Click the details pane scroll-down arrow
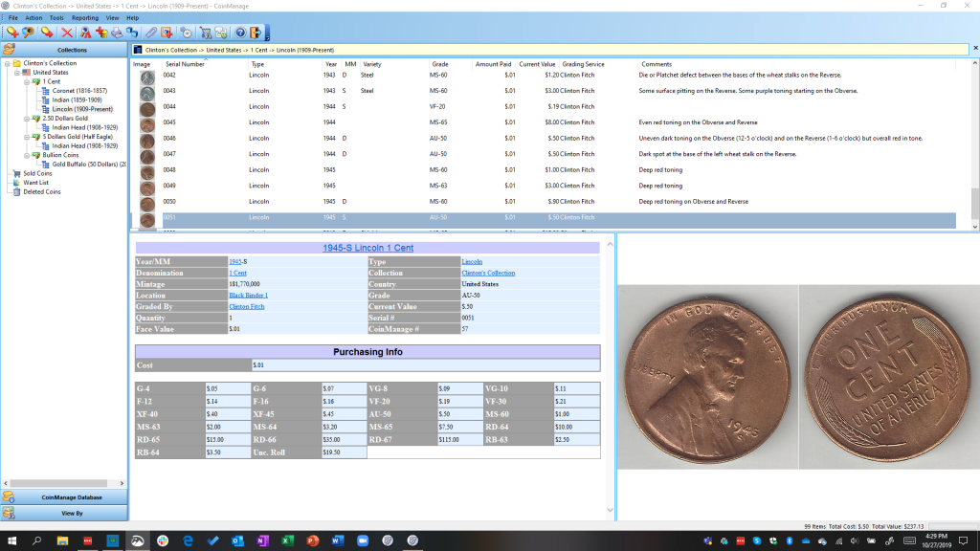 coord(610,511)
